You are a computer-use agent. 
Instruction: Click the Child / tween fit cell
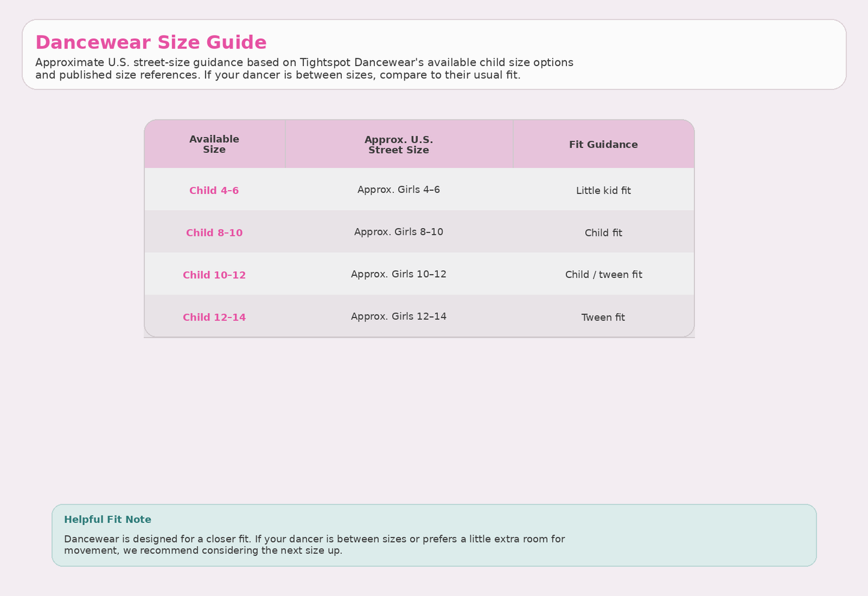(603, 275)
